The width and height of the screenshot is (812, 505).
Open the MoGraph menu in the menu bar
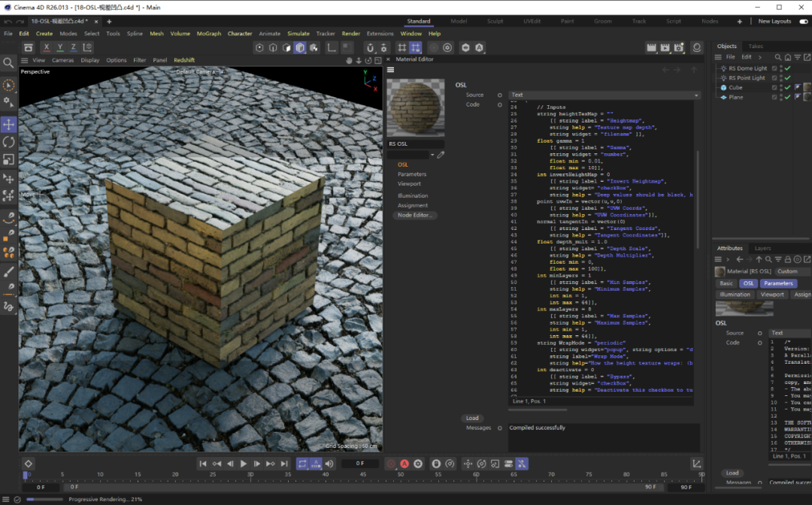(x=208, y=33)
